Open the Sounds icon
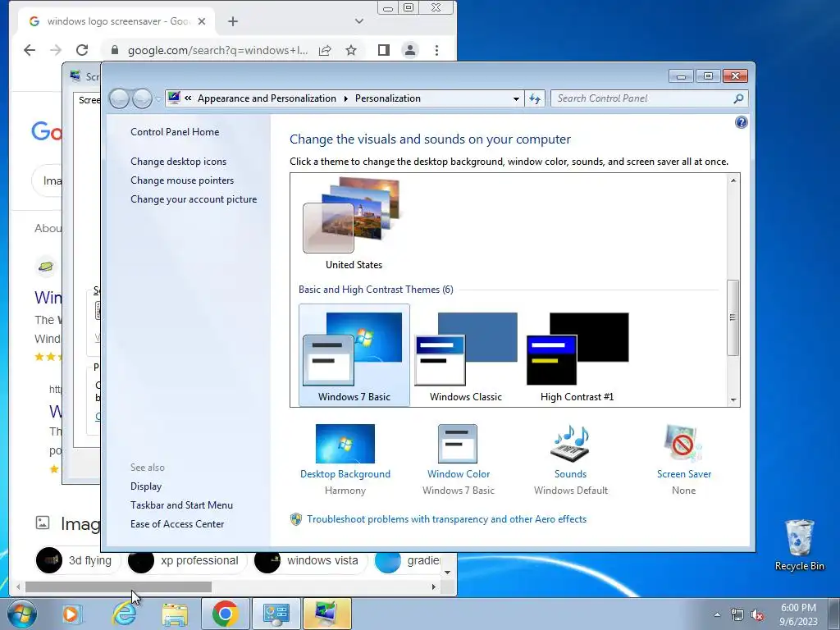Viewport: 840px width, 630px height. click(x=570, y=444)
